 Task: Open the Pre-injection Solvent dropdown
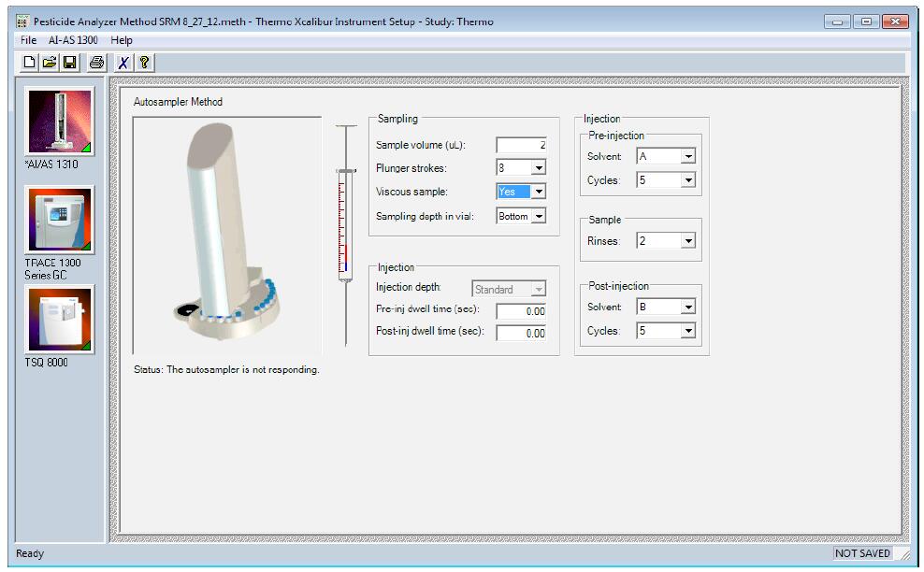click(x=687, y=157)
